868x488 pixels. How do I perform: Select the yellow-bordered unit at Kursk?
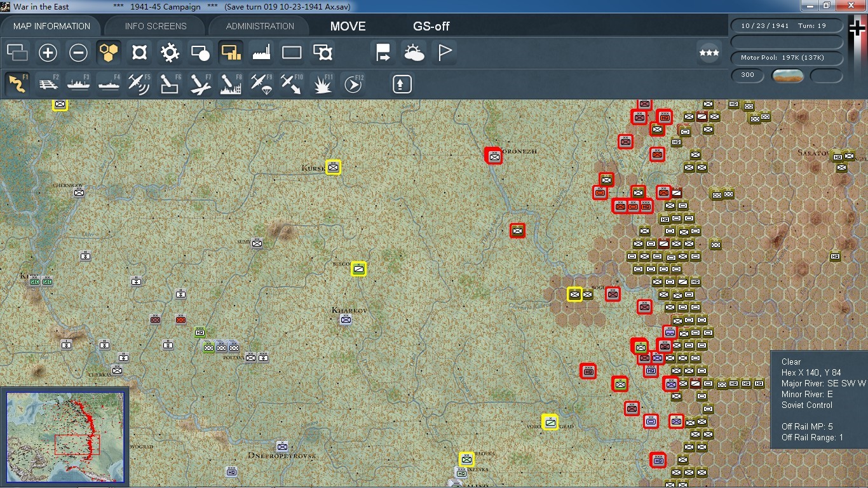tap(333, 167)
